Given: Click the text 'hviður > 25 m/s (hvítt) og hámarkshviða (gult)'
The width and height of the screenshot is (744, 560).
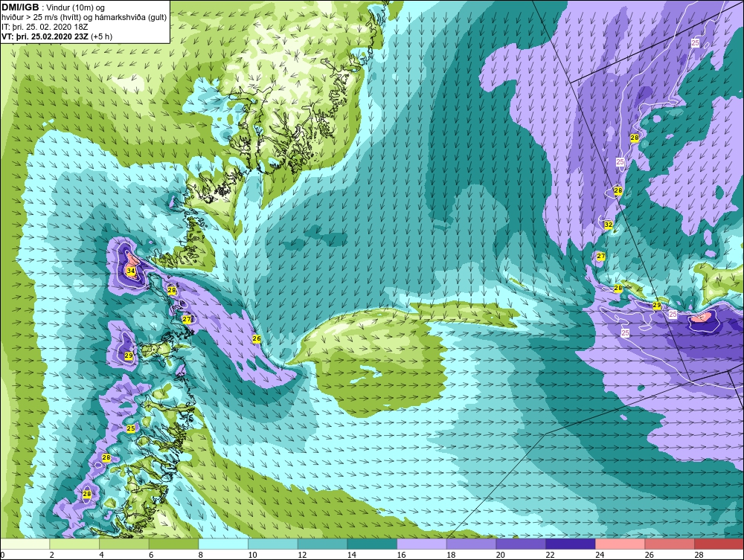Looking at the screenshot, I should click(x=84, y=17).
